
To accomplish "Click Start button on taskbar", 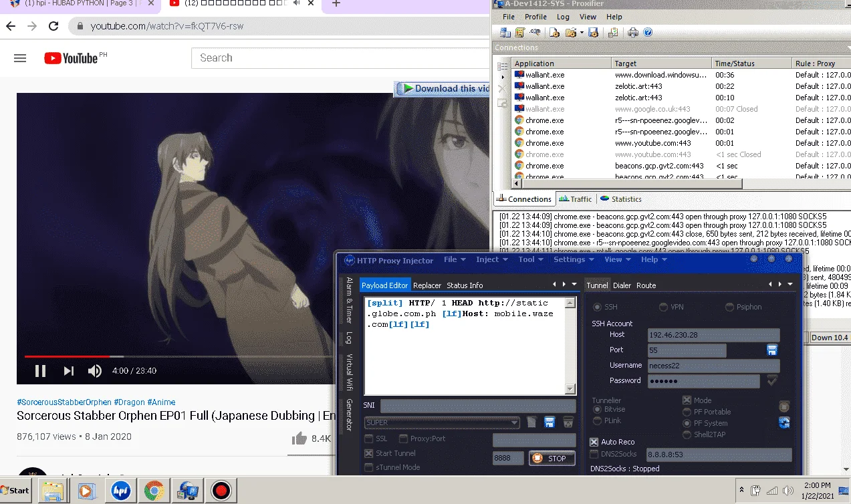I will point(15,491).
